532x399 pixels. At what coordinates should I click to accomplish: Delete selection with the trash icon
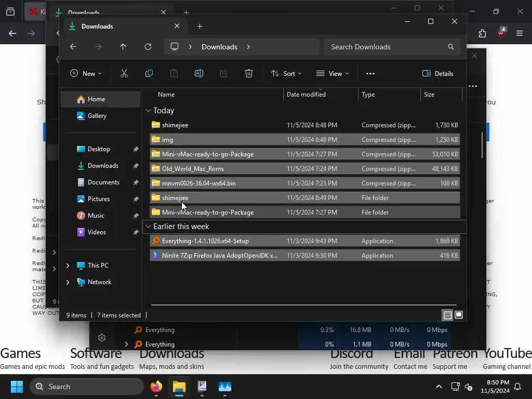(249, 73)
